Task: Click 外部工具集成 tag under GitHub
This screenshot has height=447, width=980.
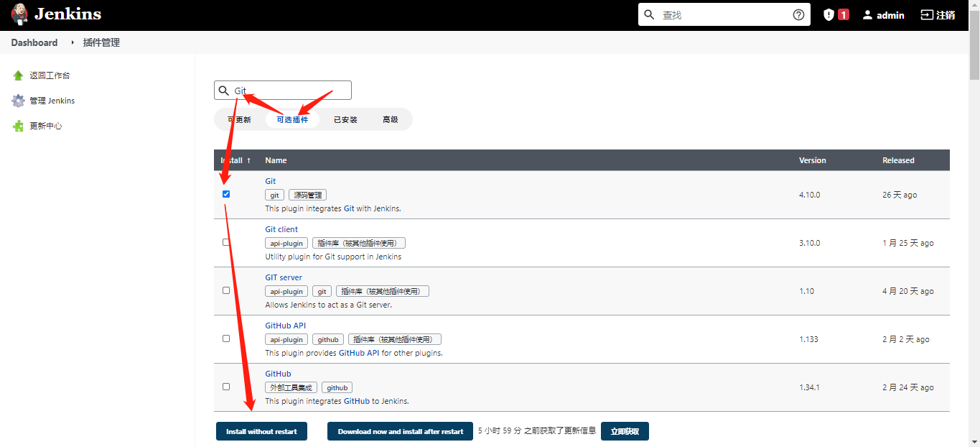Action: click(x=291, y=387)
